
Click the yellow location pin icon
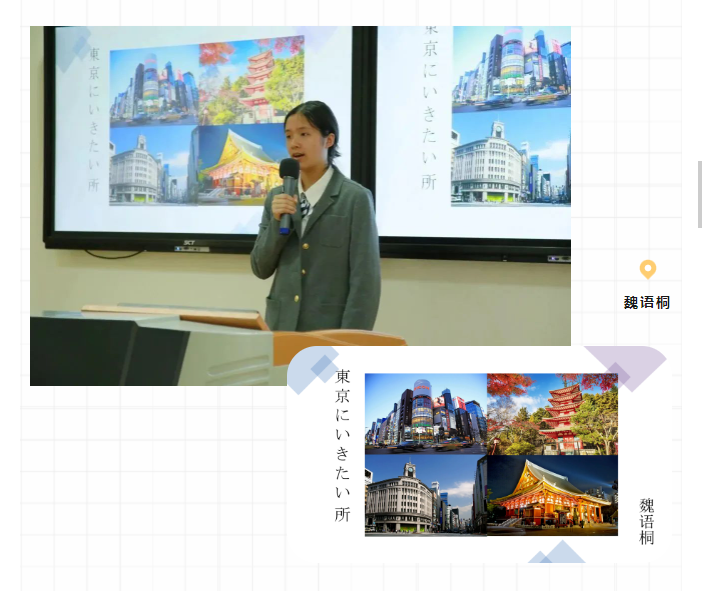click(647, 270)
